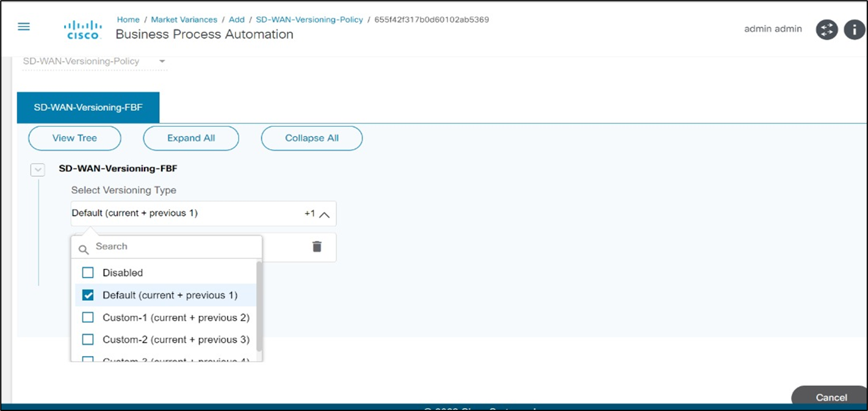The image size is (868, 411).
Task: Collapse the SD-WAN-Versioning-FBF tree node
Action: tap(38, 170)
